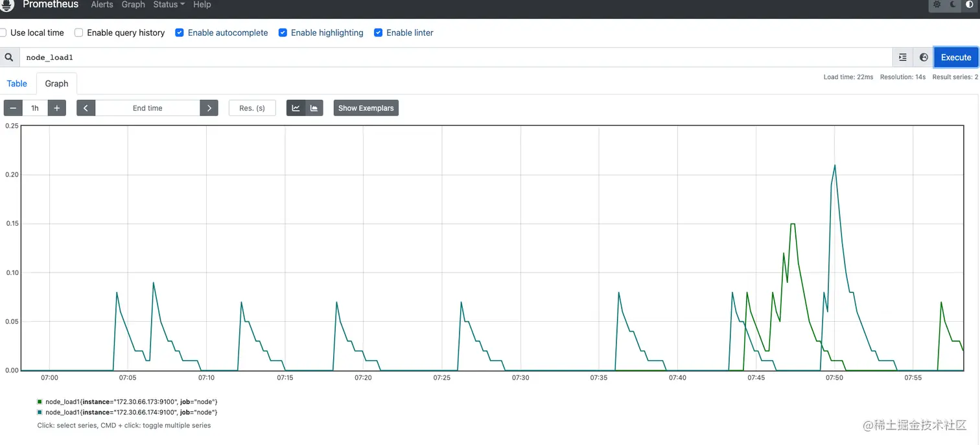
Task: Click the format expression icon
Action: 903,57
